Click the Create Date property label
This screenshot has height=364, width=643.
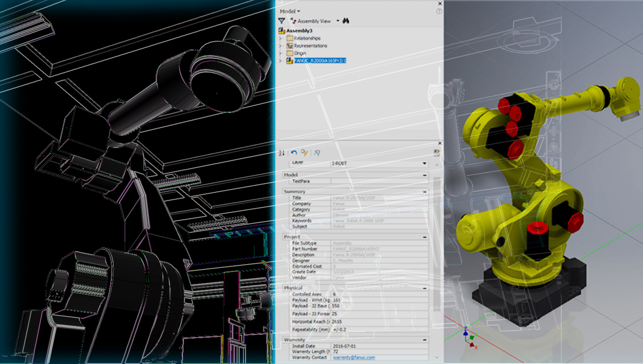[x=304, y=272]
